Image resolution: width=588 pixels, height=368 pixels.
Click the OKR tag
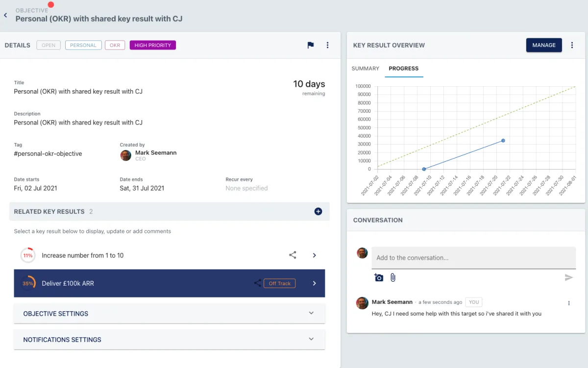click(x=115, y=45)
